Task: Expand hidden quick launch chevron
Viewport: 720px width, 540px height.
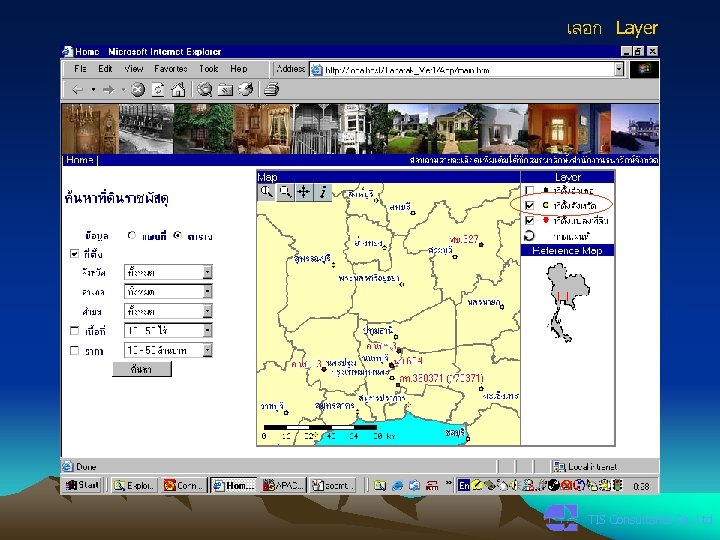Action: 449,483
